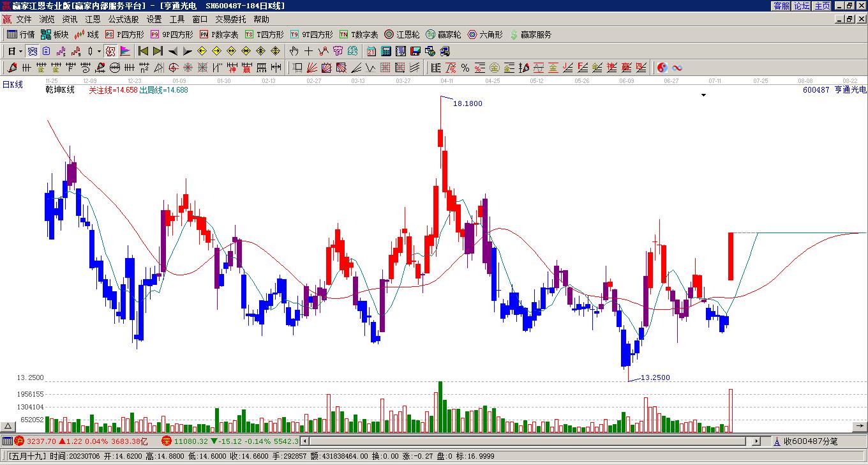Click the 13.2500 low price marker
Screen dimensions: 868x465
point(655,377)
